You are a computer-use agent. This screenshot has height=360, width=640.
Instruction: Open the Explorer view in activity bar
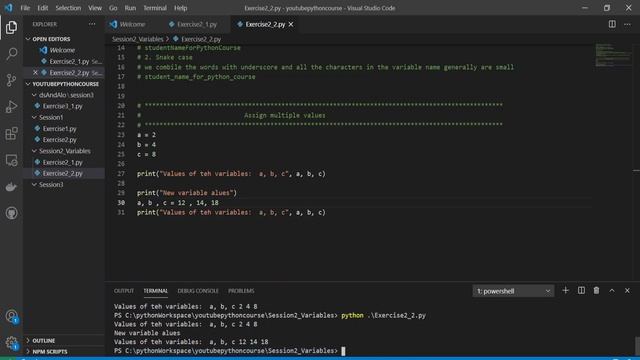coord(11,27)
